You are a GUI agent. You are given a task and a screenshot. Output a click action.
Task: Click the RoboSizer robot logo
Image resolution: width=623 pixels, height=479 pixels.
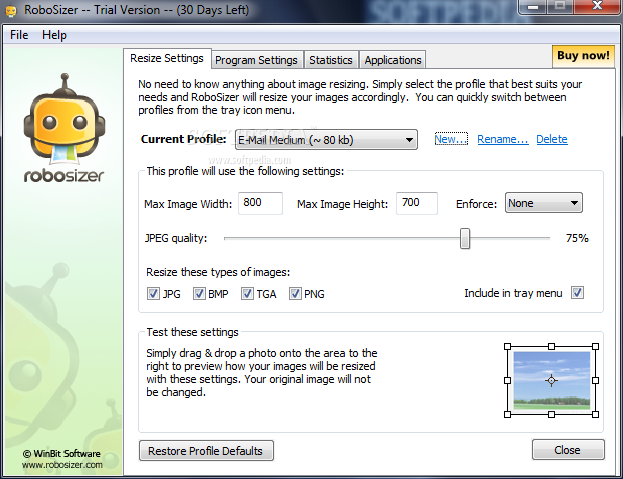(x=64, y=119)
